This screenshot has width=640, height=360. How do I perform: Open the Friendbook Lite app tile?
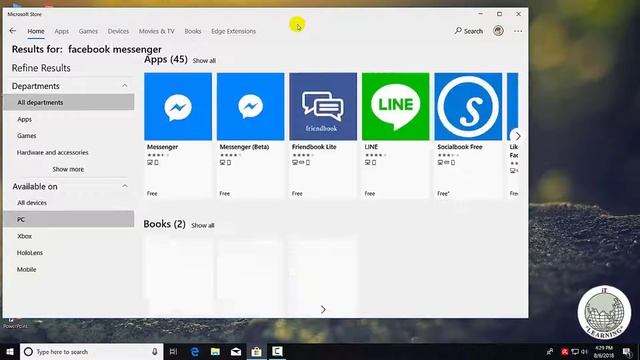[323, 136]
